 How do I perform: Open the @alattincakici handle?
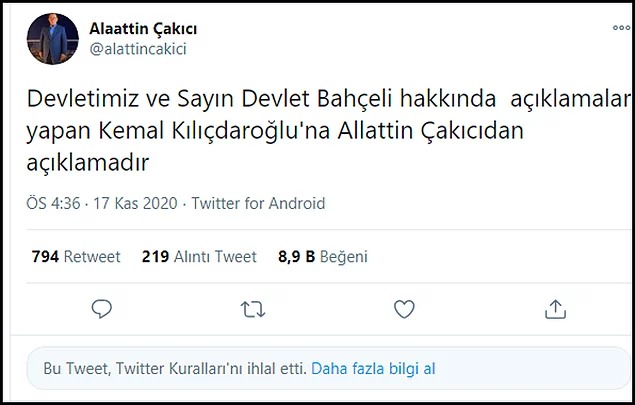pyautogui.click(x=138, y=48)
